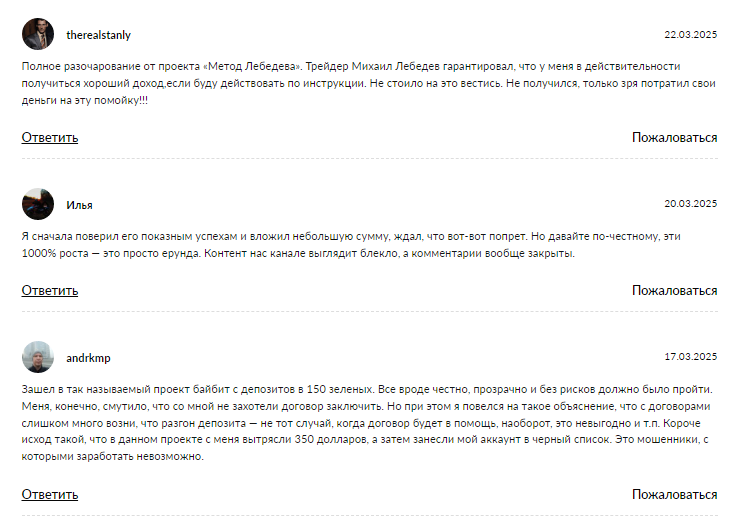The image size is (755, 529).
Task: Click the 20.03.2025 date stamp
Action: pos(691,204)
